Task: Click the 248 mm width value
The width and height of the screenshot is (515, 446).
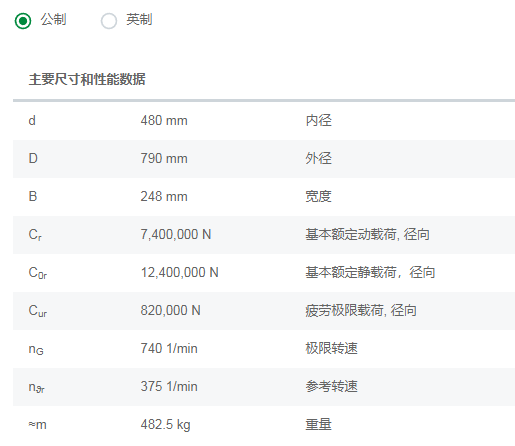Action: pos(164,196)
